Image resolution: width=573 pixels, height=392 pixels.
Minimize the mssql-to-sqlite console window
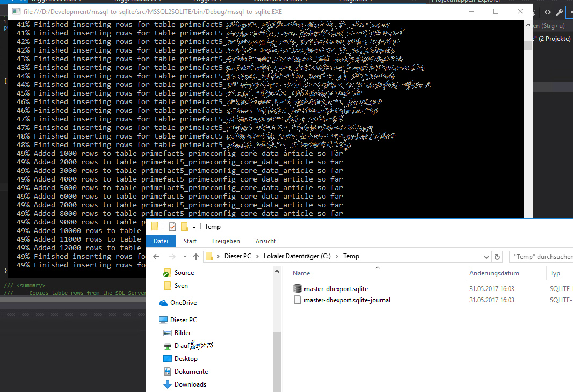click(472, 11)
